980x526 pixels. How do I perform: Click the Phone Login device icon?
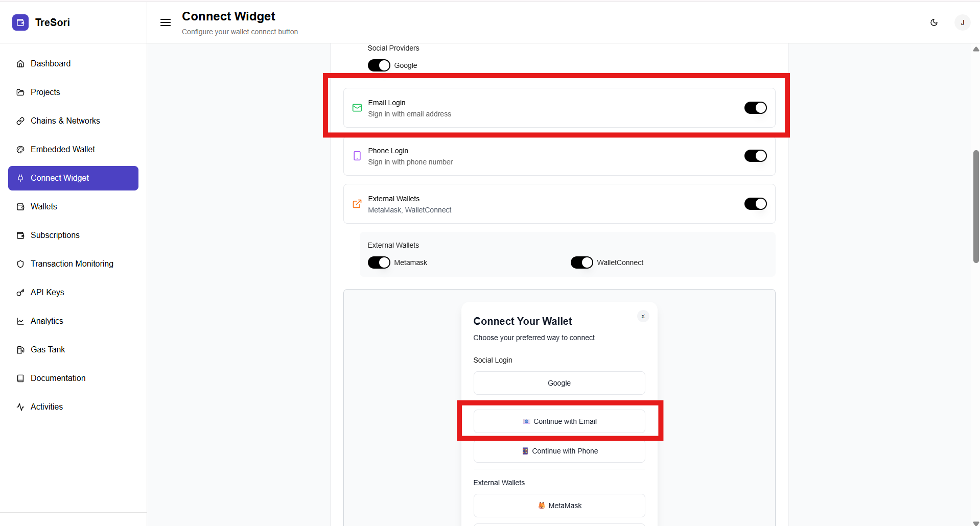[357, 156]
